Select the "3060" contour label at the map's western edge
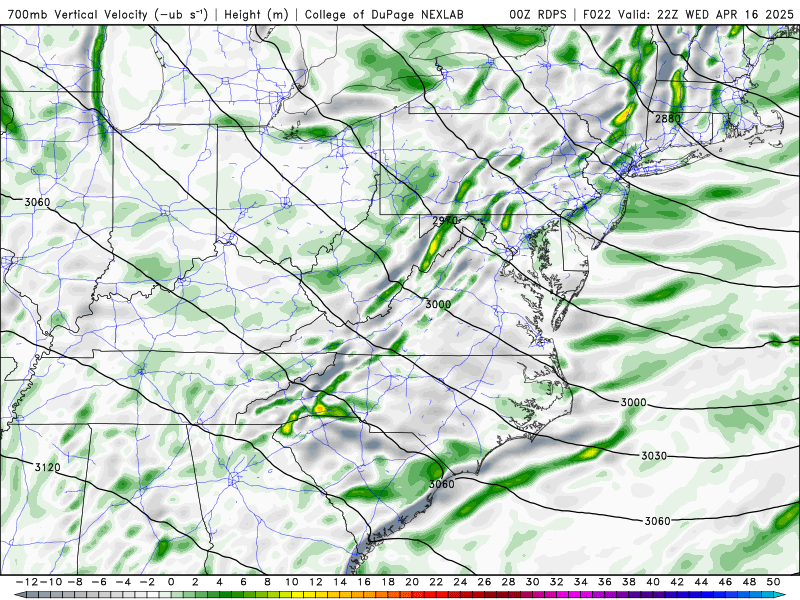 click(x=37, y=202)
